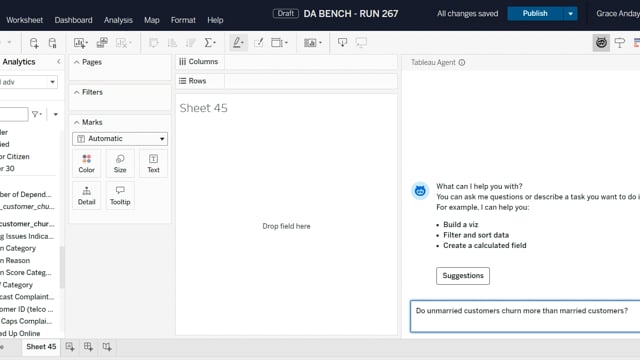Click the swap rows and columns icon
Viewport: 640px width, 360px height.
[x=153, y=43]
